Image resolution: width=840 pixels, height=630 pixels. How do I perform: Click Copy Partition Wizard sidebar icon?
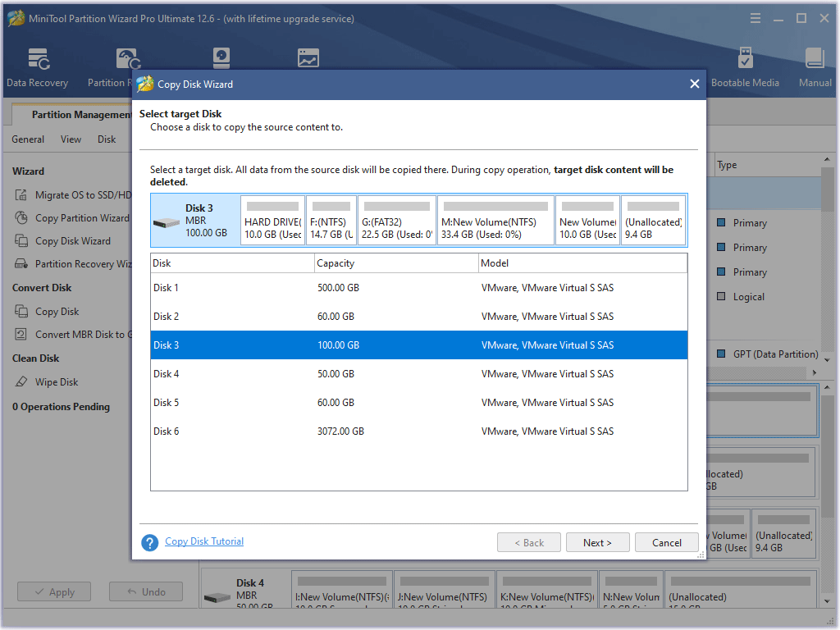point(21,218)
